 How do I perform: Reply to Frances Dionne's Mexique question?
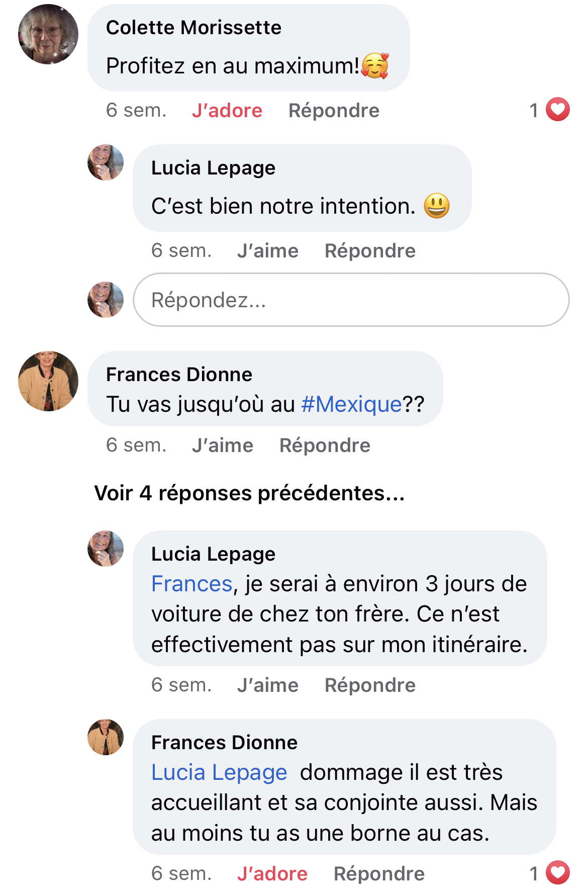(x=325, y=445)
